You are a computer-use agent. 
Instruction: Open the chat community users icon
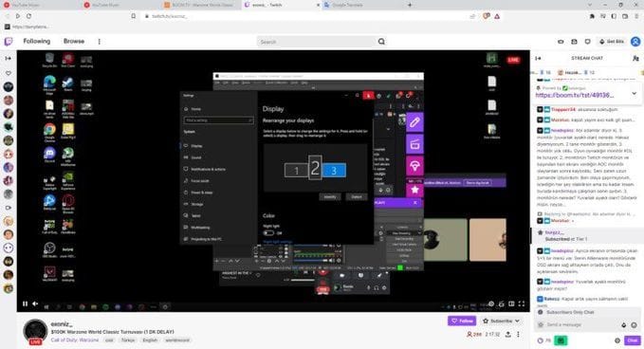[635, 58]
